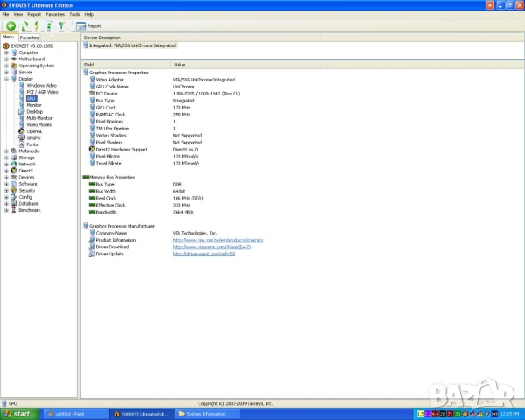Image resolution: width=525 pixels, height=420 pixels.
Task: Switch to System Information taskbar button
Action: tap(208, 414)
